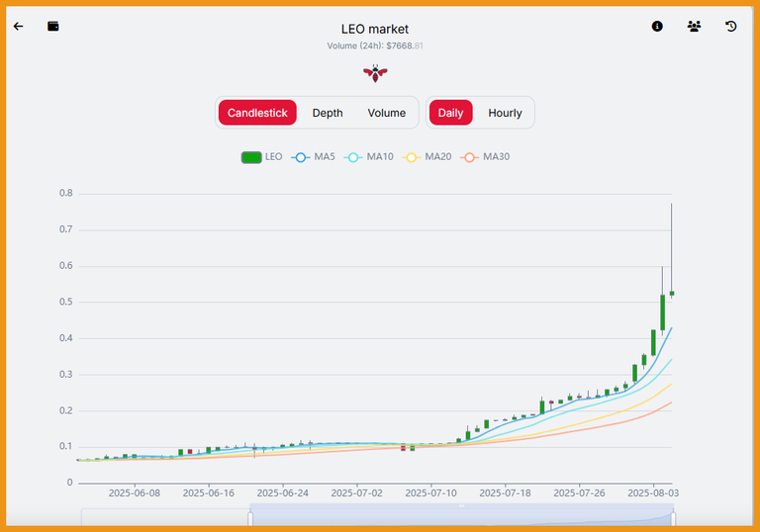Click the 2025-07-10 date axis label
Image resolution: width=760 pixels, height=532 pixels.
pyautogui.click(x=430, y=492)
